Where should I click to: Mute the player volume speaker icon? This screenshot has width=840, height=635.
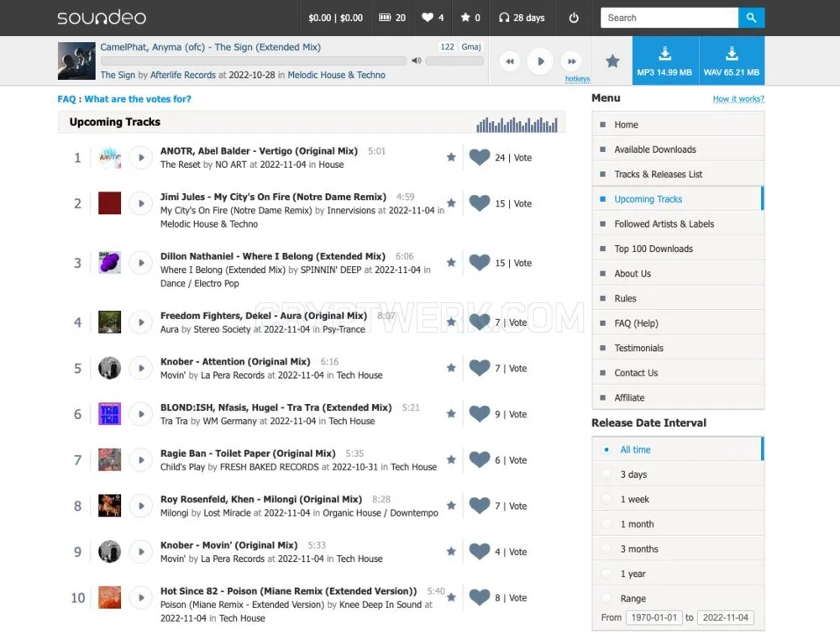[x=417, y=60]
